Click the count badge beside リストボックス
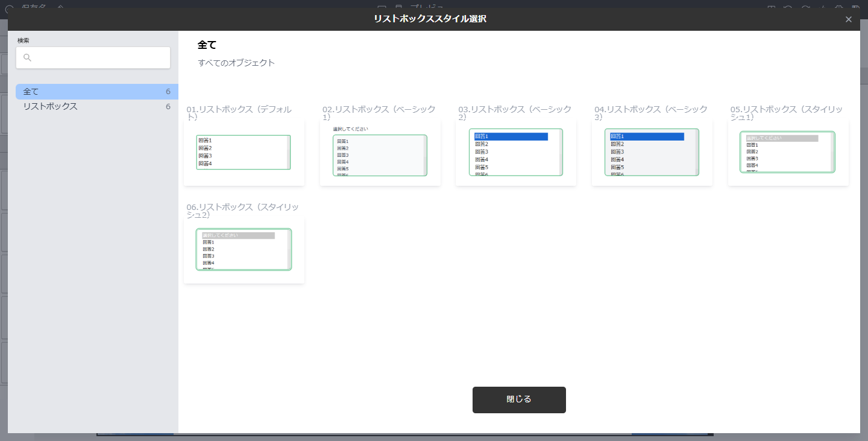 (168, 107)
